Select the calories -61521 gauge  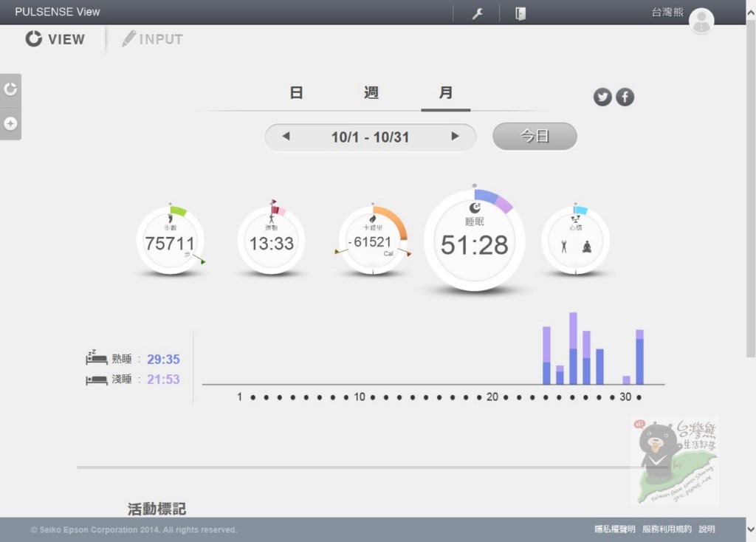point(373,240)
